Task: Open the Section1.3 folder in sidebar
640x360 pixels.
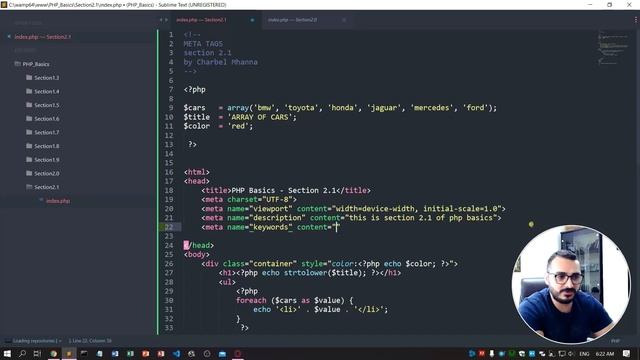Action: 42,78
